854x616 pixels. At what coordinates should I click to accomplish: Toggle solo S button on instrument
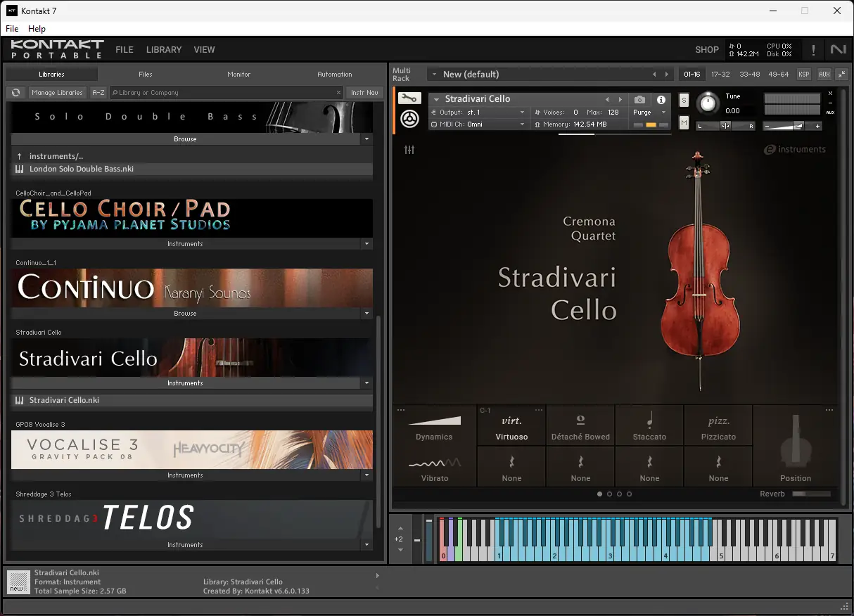click(684, 101)
